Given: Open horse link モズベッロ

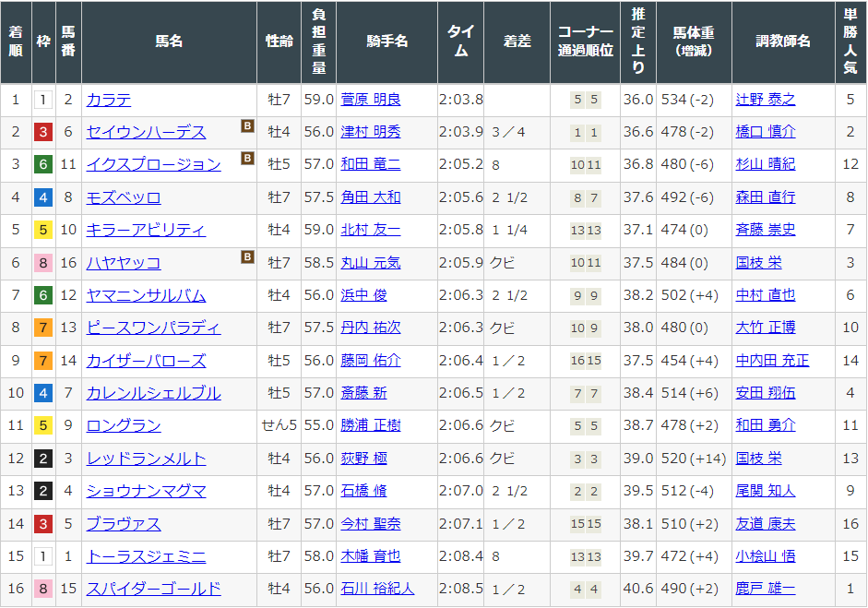Looking at the screenshot, I should pos(124,197).
